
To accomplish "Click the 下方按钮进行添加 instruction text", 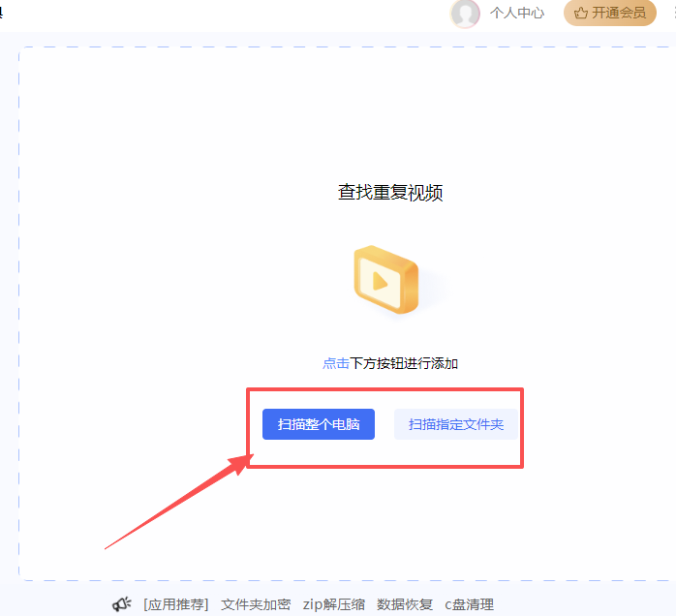I will [x=404, y=364].
